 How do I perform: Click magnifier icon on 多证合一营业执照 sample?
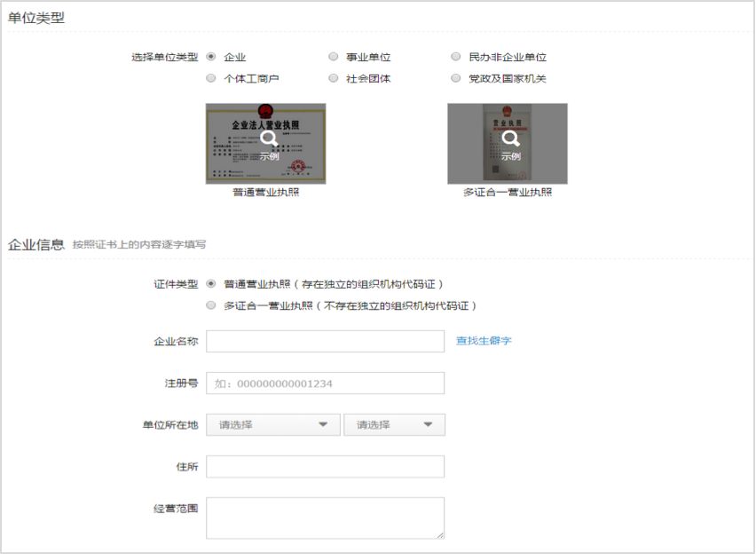(x=510, y=139)
